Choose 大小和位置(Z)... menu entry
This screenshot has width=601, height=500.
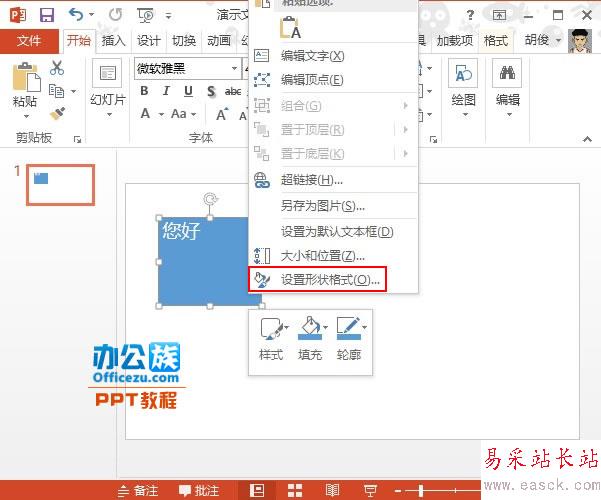333,255
